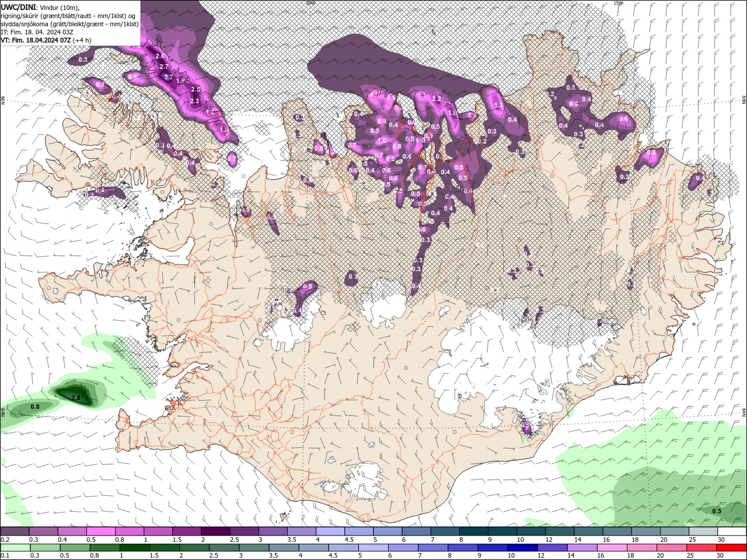
Task: Click the 4.5 tick label under the snow legend row
Action: [x=349, y=540]
